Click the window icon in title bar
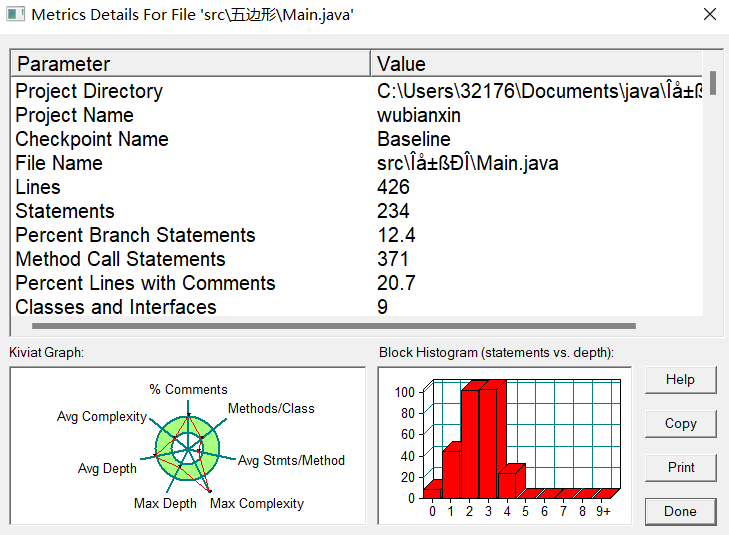 [x=15, y=14]
